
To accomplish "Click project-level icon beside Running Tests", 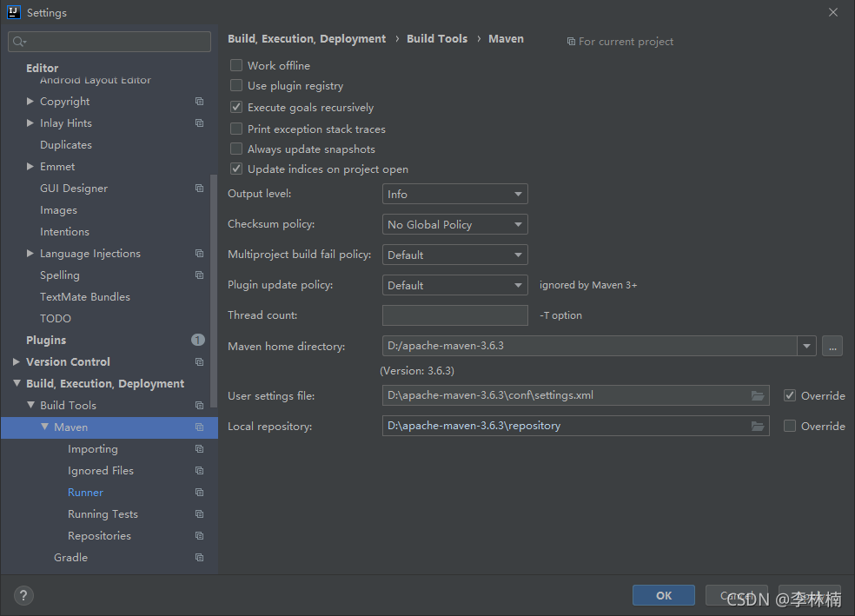I will [200, 514].
